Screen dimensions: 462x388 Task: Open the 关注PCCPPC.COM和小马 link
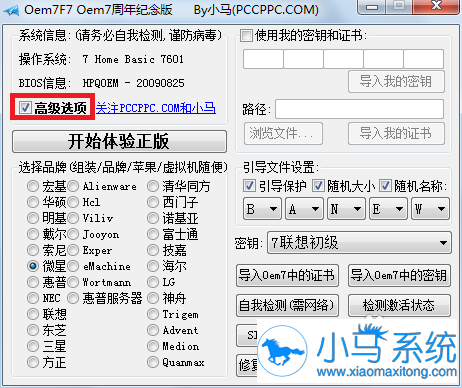click(x=156, y=108)
